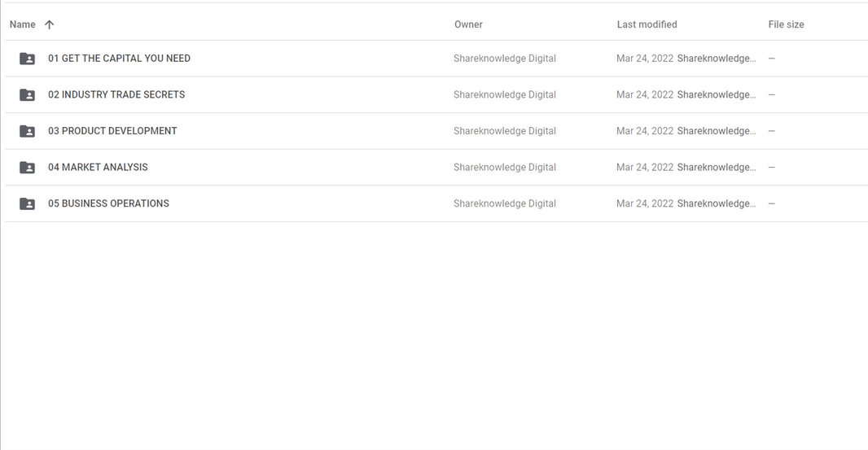Screen dimensions: 868x450
Task: Click the shared folder icon for 03 PRODUCT DEVELOPMENT
Action: coord(27,131)
